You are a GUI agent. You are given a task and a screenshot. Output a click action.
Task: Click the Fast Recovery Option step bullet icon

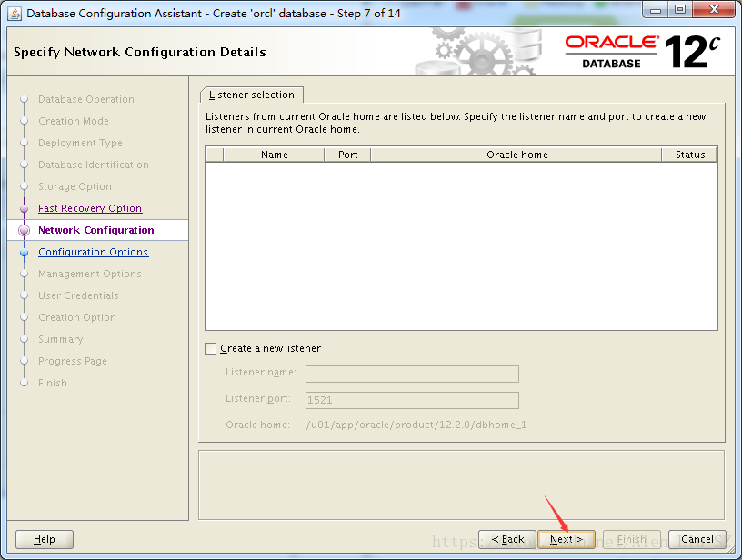[25, 208]
